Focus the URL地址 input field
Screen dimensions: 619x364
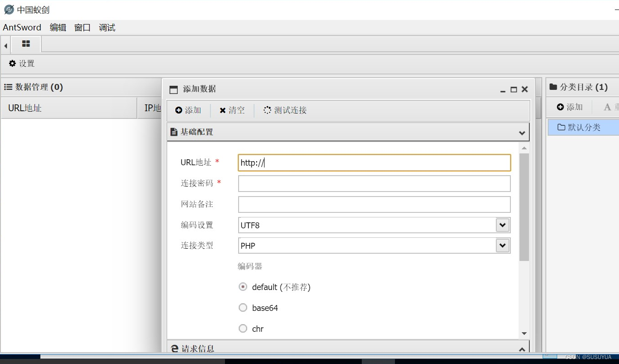pos(374,163)
